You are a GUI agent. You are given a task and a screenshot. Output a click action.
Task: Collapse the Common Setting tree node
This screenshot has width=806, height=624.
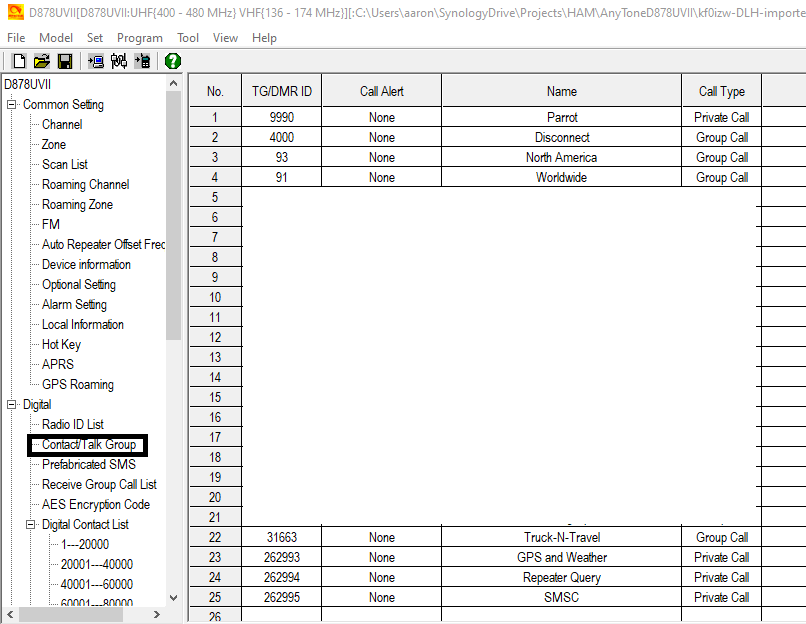click(12, 105)
